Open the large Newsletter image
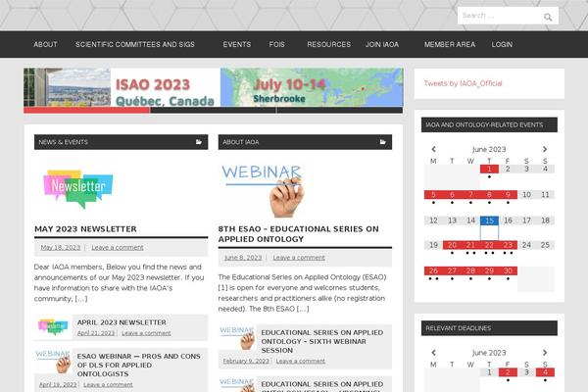Screen dimensions: 588x392 tap(78, 188)
